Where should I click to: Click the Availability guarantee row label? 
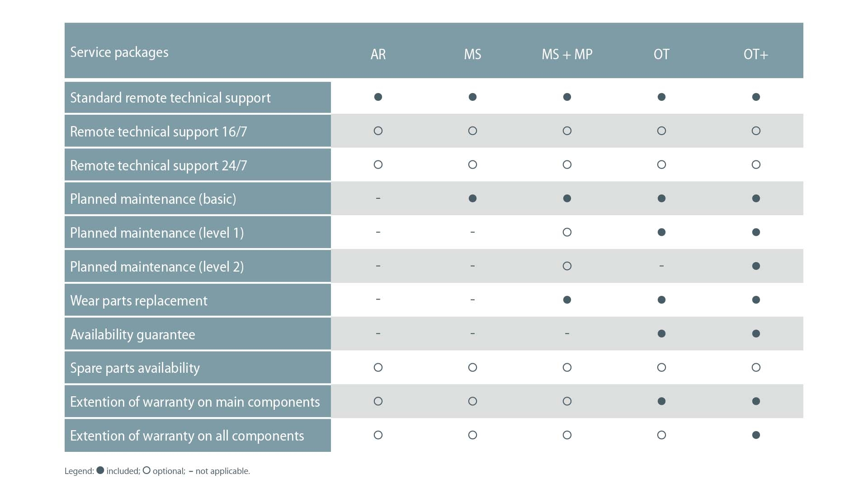[x=132, y=334]
